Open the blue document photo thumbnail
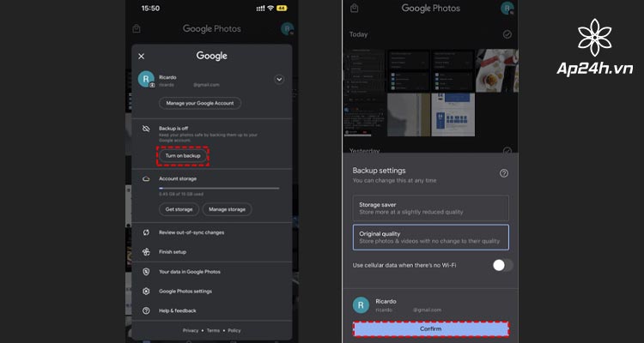 [x=453, y=114]
